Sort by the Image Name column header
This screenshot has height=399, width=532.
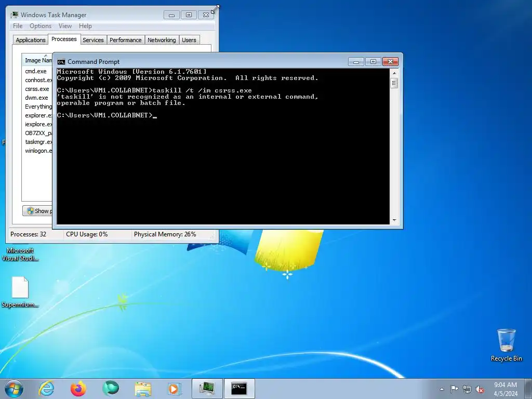pos(37,60)
